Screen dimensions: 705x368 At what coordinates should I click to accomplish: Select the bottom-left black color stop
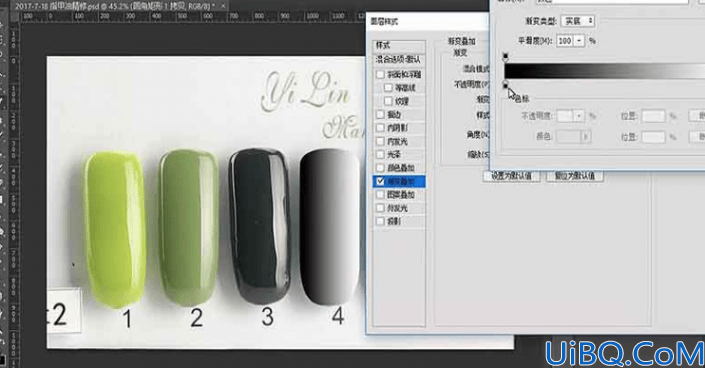(x=505, y=85)
